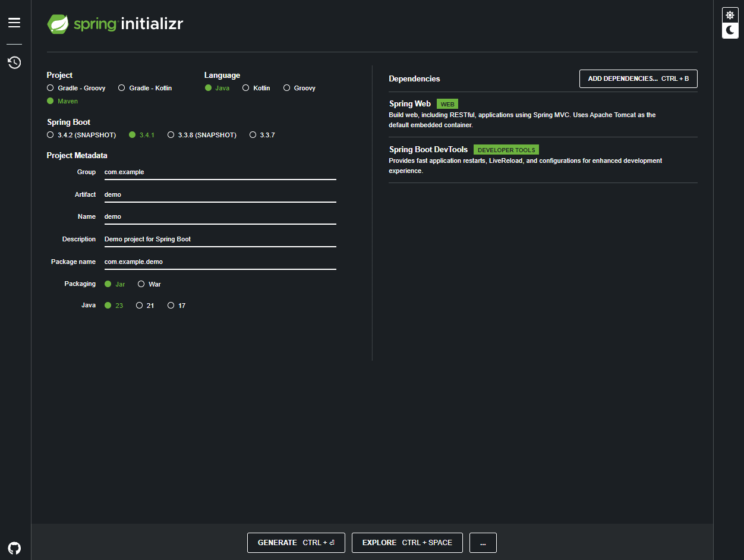
Task: Click the Explore button
Action: coord(407,543)
